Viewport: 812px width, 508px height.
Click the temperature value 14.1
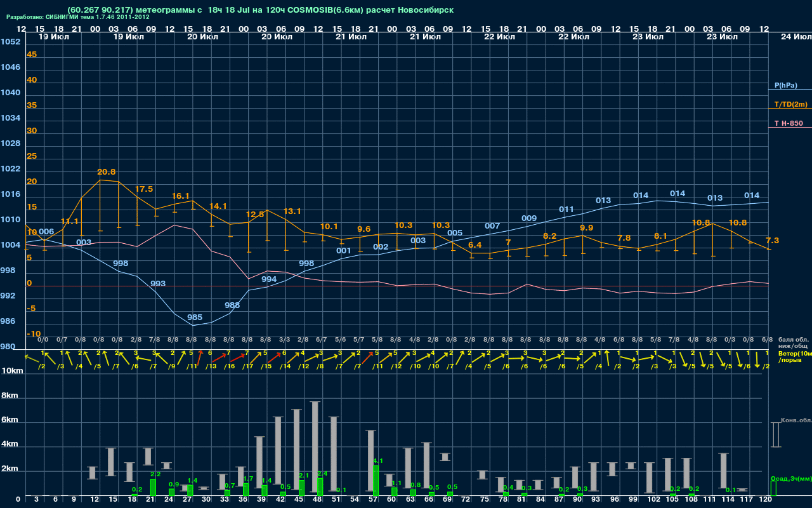tap(218, 206)
